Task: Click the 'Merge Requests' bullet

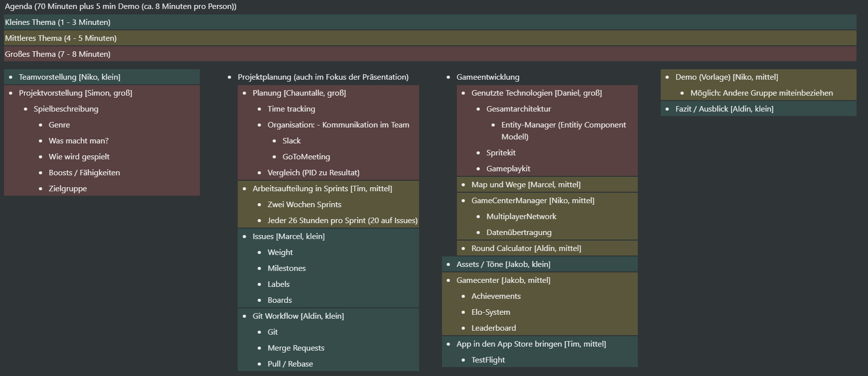Action: (296, 348)
